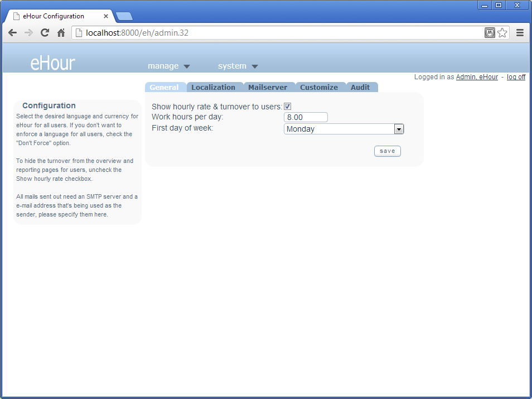Click the Work hours per day field
This screenshot has height=399, width=532.
[306, 117]
